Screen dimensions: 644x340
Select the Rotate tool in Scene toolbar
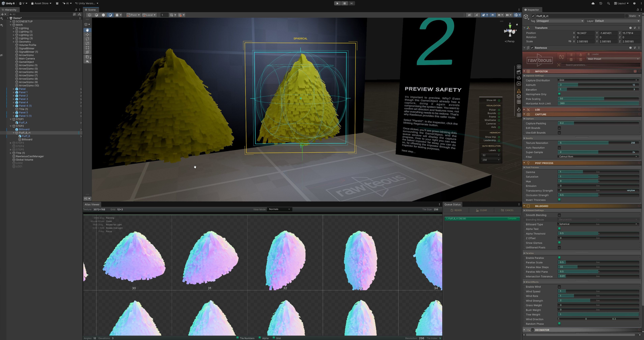[87, 39]
